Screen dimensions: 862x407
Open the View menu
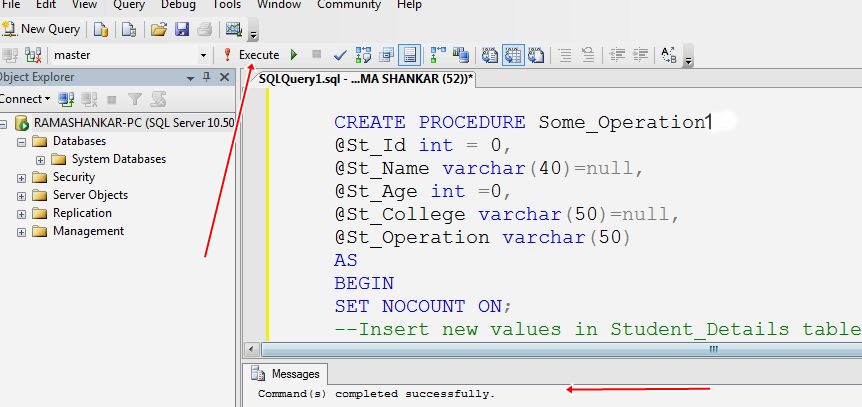(84, 5)
